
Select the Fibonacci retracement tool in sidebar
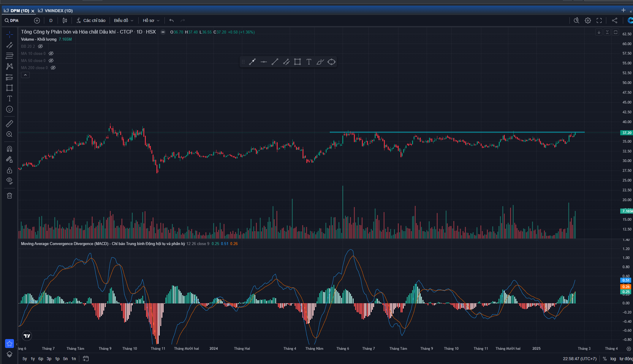(x=10, y=55)
